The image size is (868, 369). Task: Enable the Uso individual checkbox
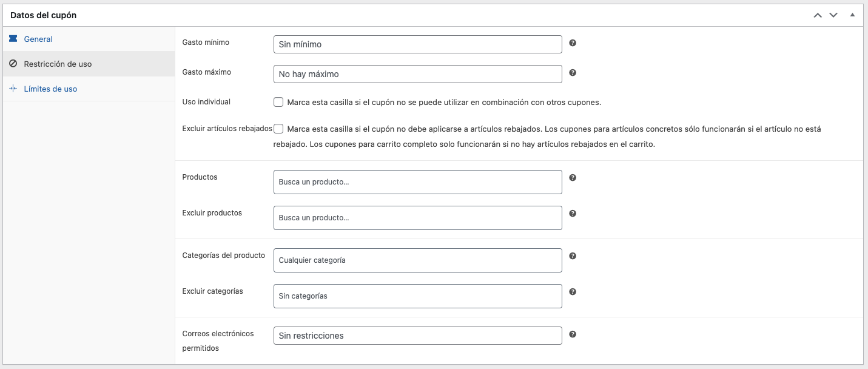click(278, 102)
